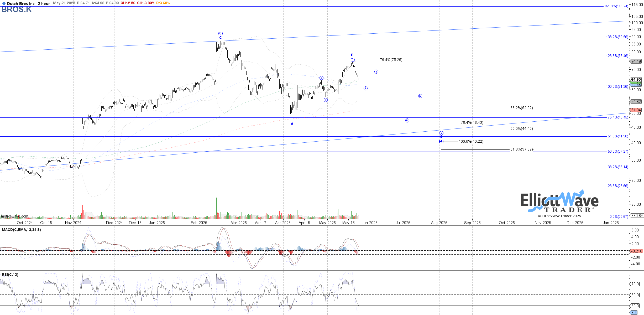Select the 'Dutch Bros Inc - 2 hour' title
The width and height of the screenshot is (644, 315).
tap(28, 3)
